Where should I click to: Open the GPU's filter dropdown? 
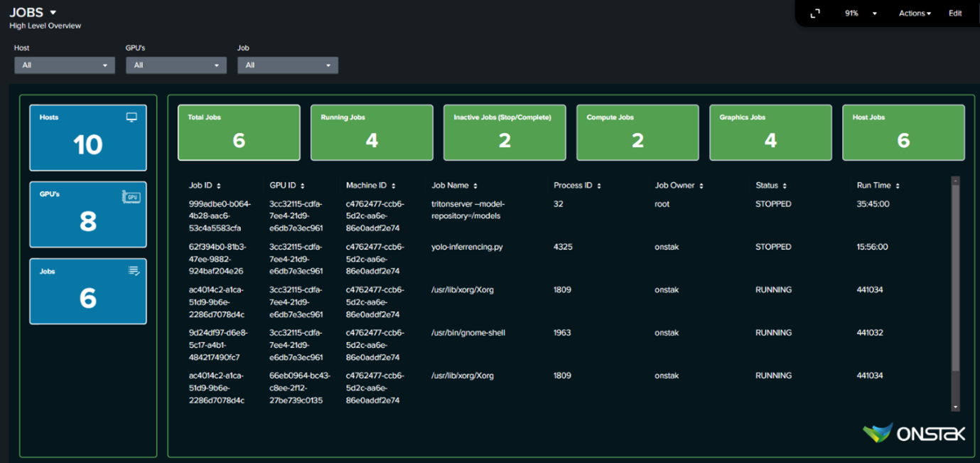pos(176,65)
